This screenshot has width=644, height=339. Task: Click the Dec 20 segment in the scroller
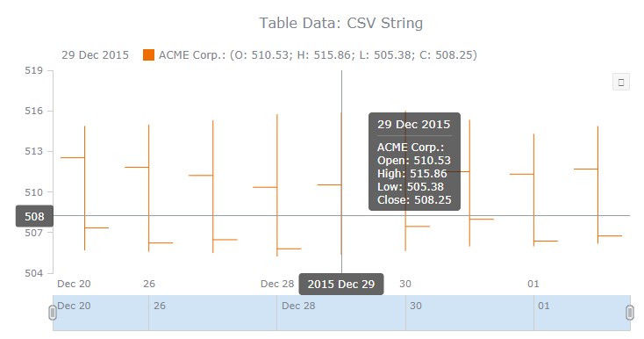click(x=101, y=314)
